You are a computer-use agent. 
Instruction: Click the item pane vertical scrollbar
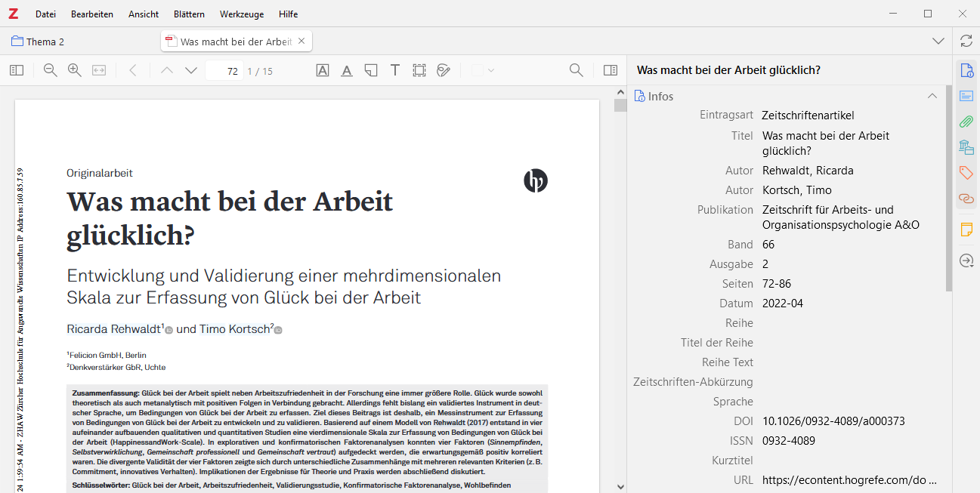tap(949, 189)
